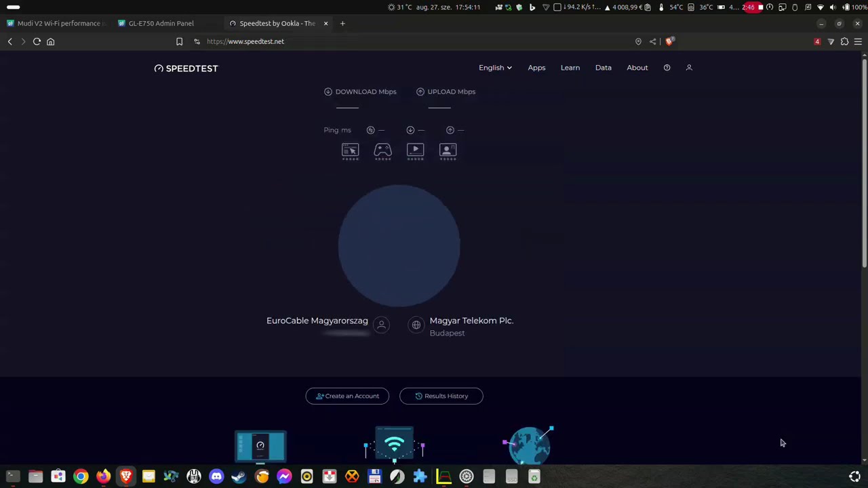Click the Speedtest logo

[x=186, y=68]
